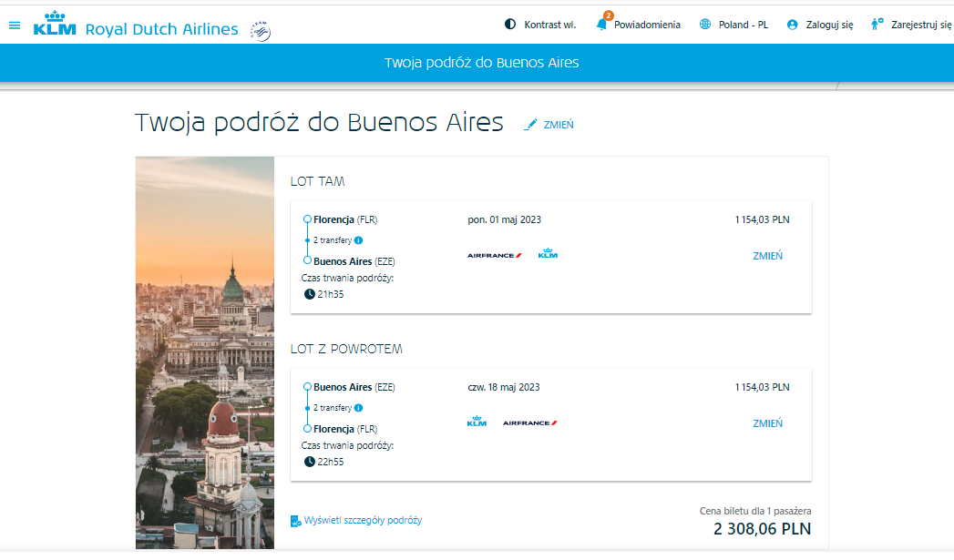
Task: Select the outbound Florencja to Buenos Aires card
Action: [x=551, y=257]
